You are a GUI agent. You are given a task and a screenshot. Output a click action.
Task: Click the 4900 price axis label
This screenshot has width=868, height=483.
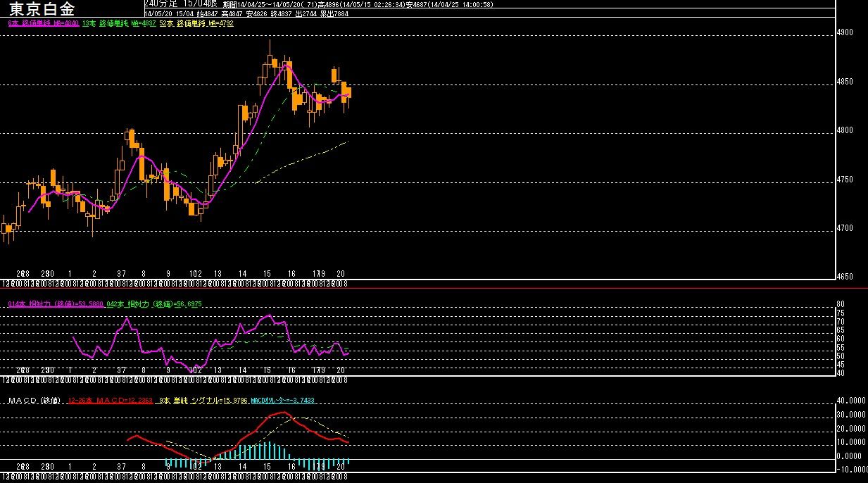point(845,32)
